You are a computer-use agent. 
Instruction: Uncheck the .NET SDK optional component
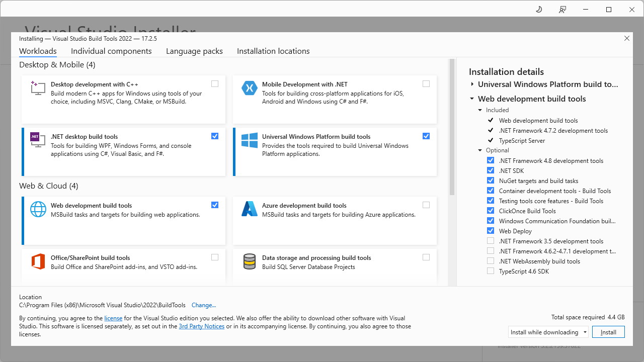click(491, 170)
